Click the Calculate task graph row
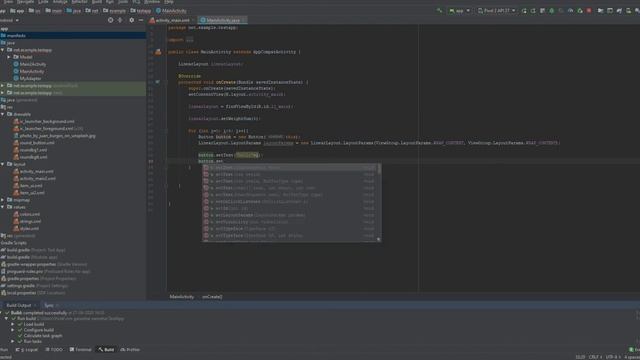The image size is (640, 360). click(43, 336)
